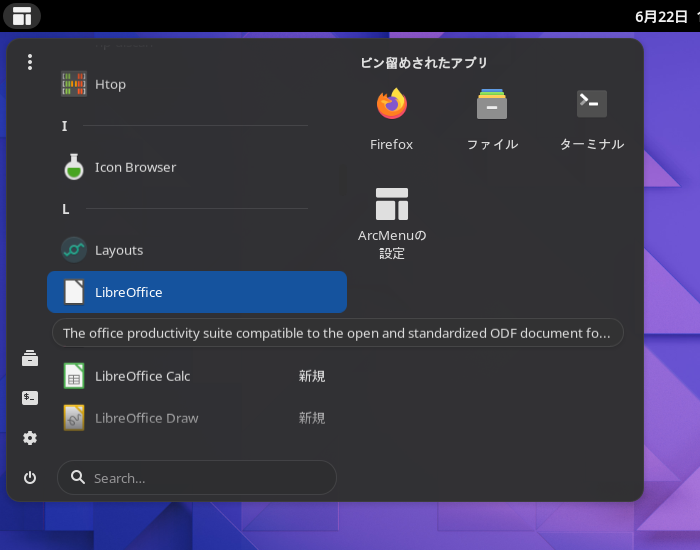
Task: Click the date 6月22日 in top bar
Action: [x=661, y=17]
